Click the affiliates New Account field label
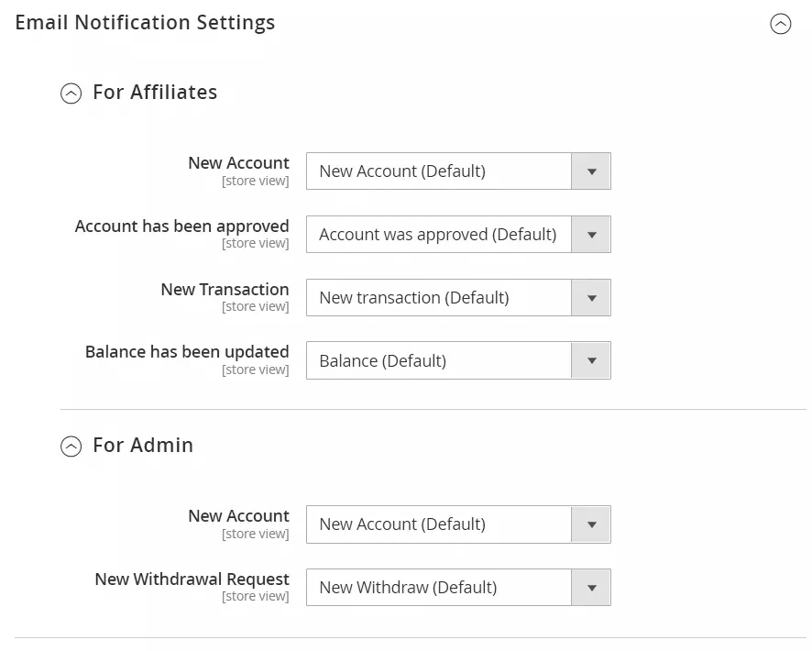Viewport: 812px width, 651px height. coord(238,163)
